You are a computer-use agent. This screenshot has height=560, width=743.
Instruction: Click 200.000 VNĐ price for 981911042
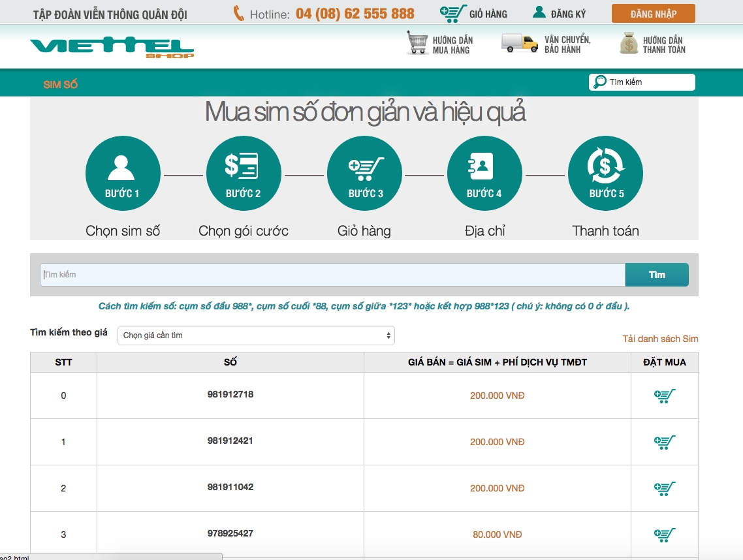coord(497,488)
